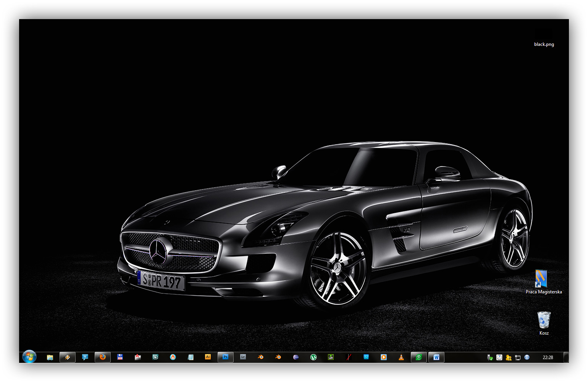Open the Windows Start menu orb
588x382 pixels.
(x=29, y=357)
